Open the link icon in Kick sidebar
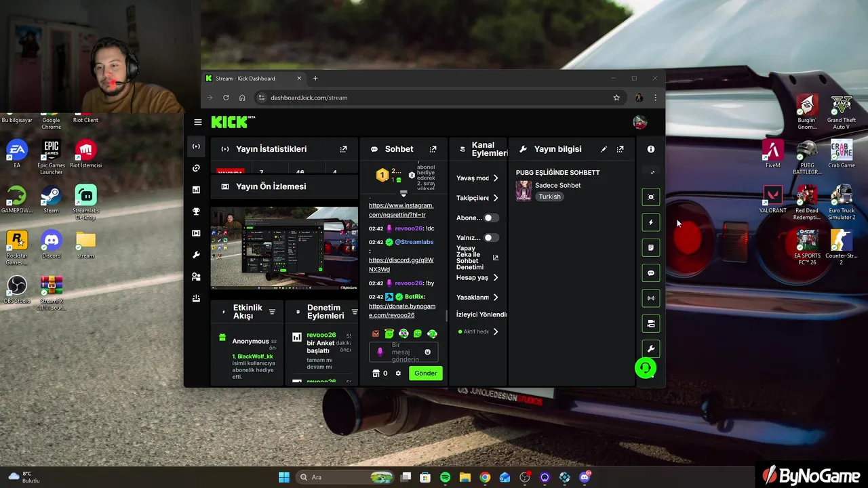The height and width of the screenshot is (488, 868). (x=196, y=168)
